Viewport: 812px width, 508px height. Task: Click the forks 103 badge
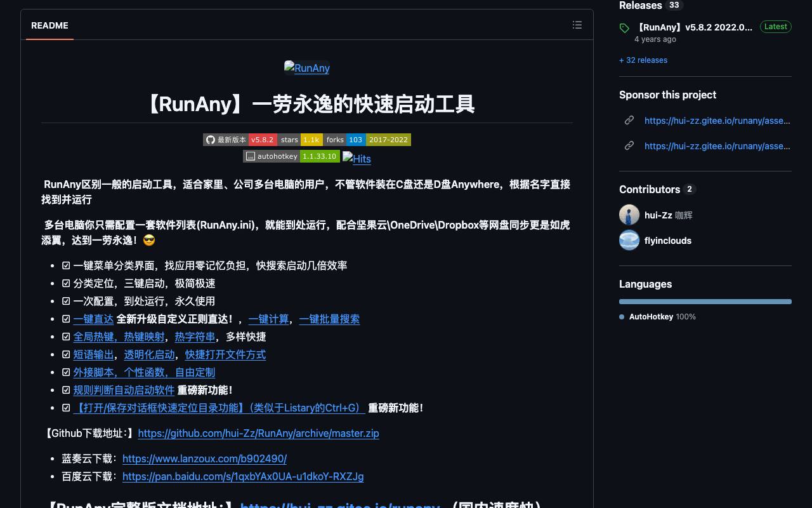pos(344,140)
